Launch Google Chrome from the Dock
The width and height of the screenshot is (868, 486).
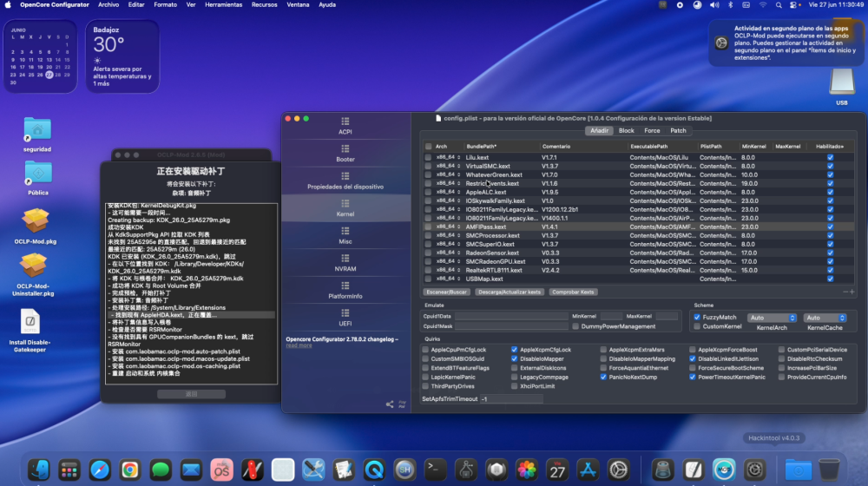click(130, 470)
